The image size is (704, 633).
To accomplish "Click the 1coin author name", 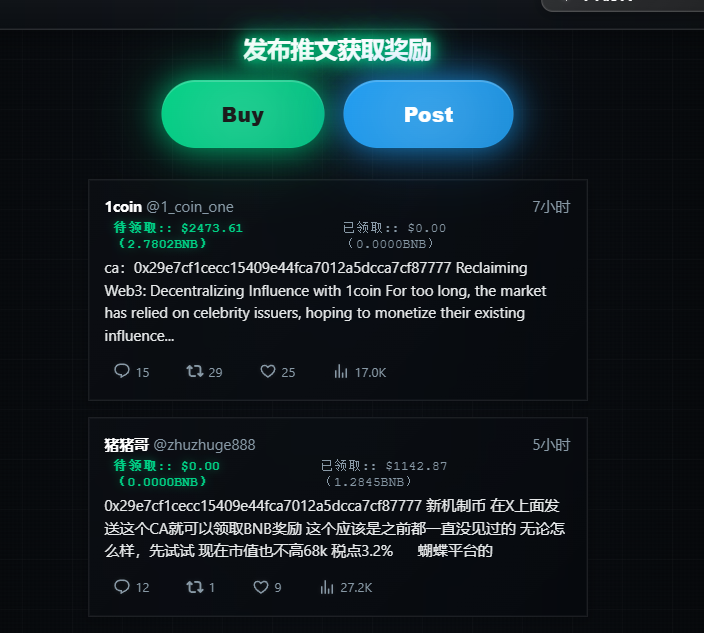I will coord(123,207).
